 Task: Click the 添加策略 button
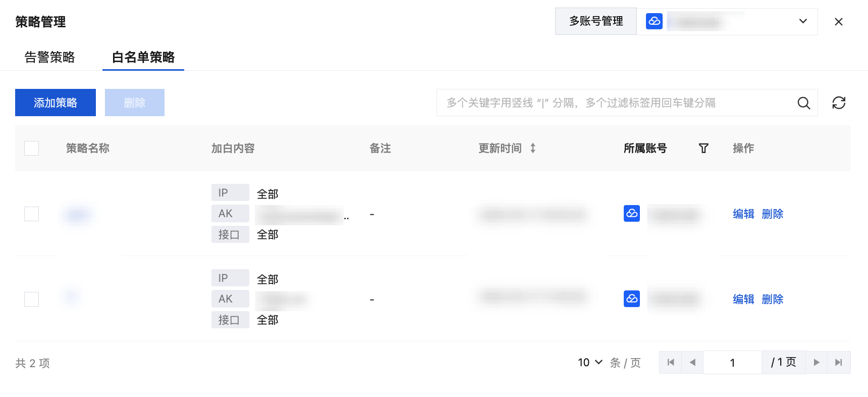(x=56, y=103)
